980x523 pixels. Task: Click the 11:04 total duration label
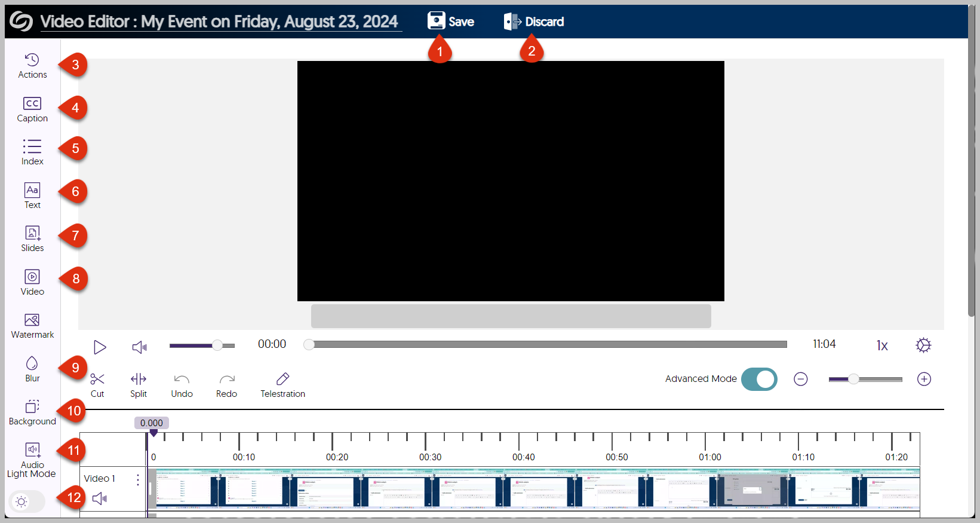coord(824,344)
